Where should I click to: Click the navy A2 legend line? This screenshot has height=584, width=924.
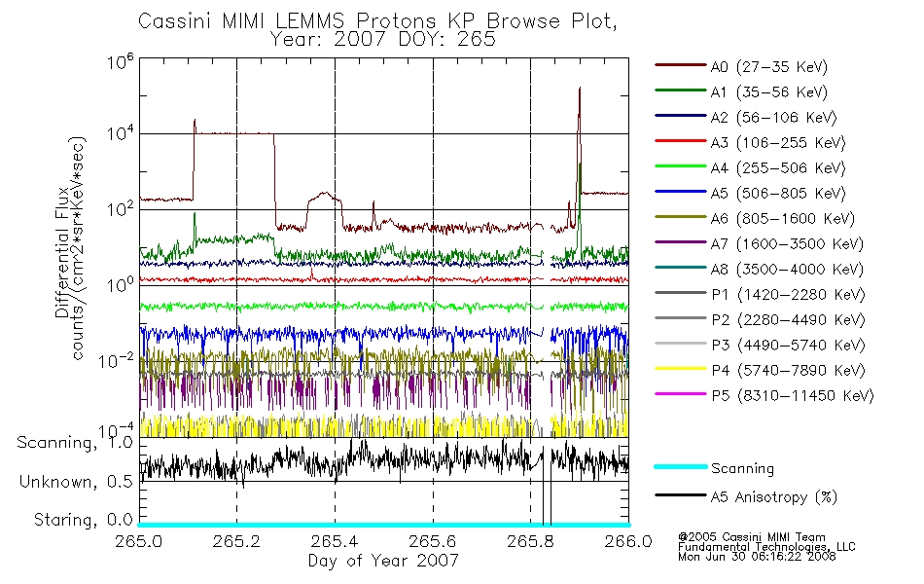[x=681, y=116]
